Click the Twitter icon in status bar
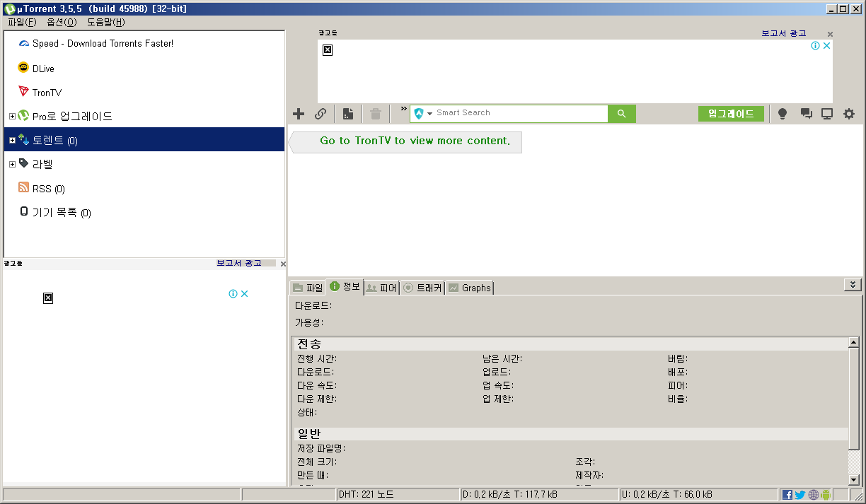 [x=800, y=495]
